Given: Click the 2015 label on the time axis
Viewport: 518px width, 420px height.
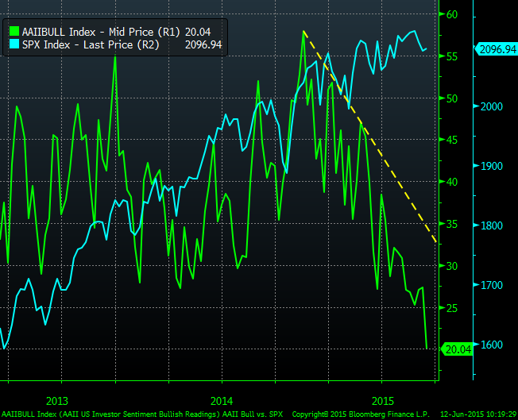Looking at the screenshot, I should pos(384,399).
